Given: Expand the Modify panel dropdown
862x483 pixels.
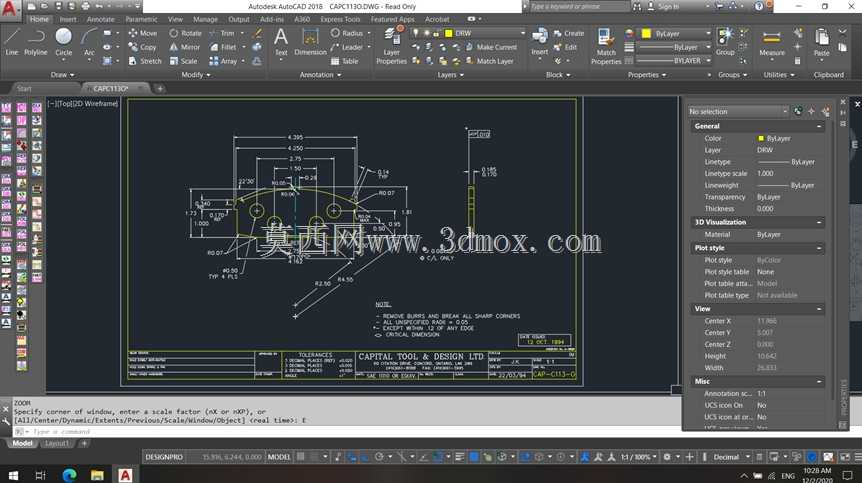Looking at the screenshot, I should pyautogui.click(x=196, y=75).
